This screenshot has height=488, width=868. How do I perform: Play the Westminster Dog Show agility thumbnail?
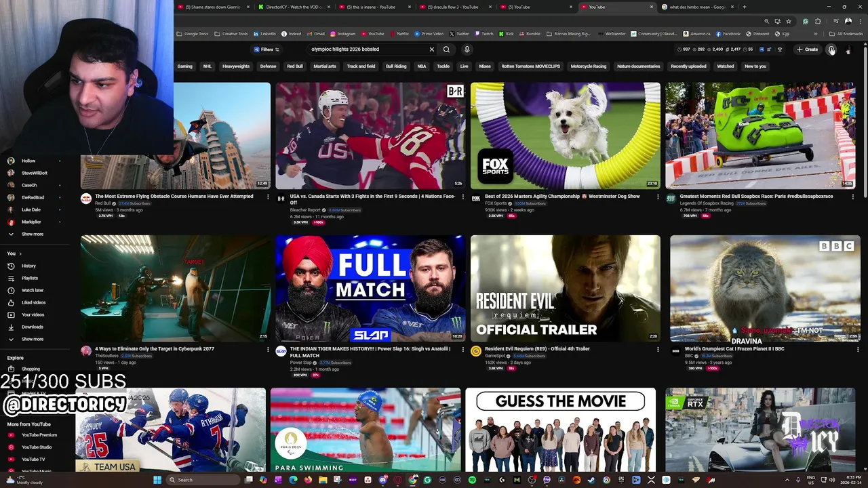(x=566, y=136)
